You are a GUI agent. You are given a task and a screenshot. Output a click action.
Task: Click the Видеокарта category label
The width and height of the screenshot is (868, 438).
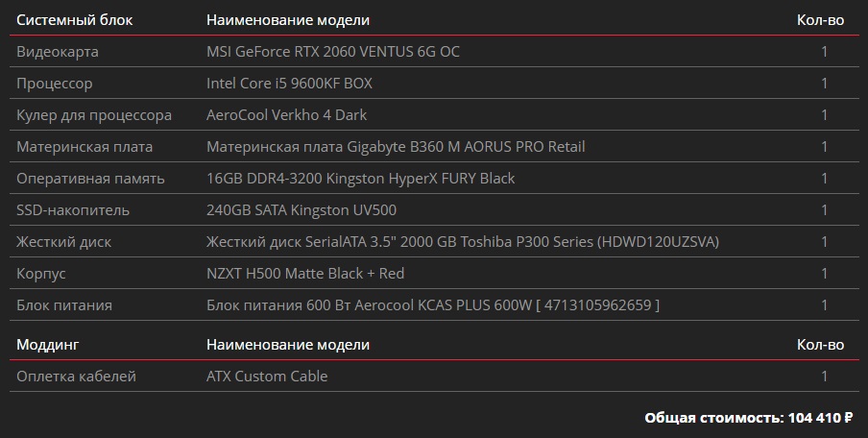58,52
